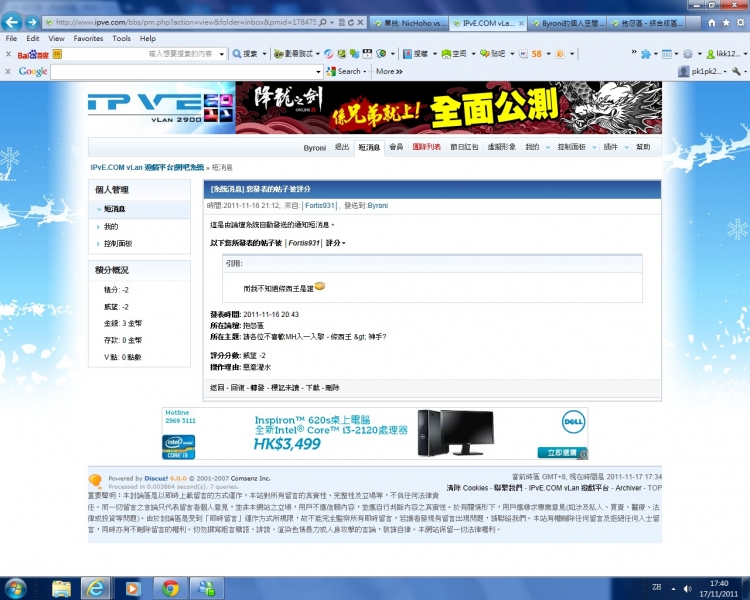Click the volume speaker icon in system tray

(688, 589)
